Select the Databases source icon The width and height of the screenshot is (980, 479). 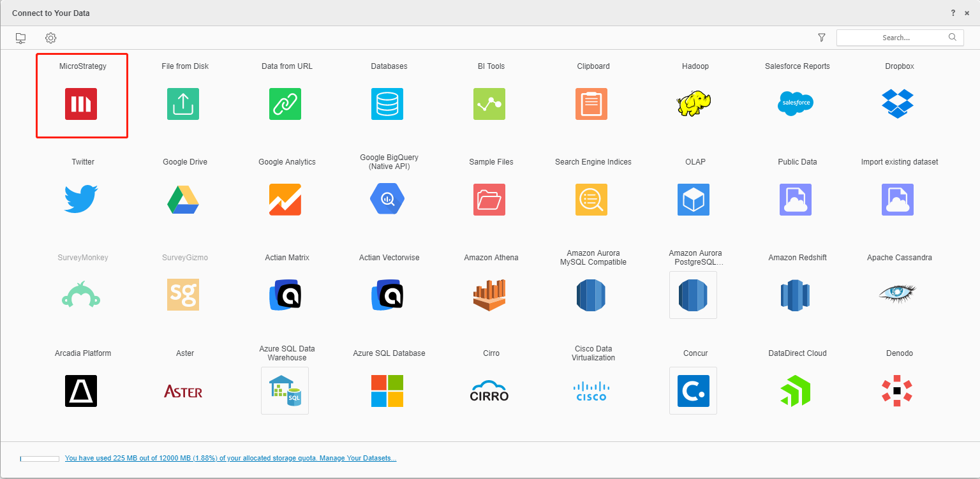(x=387, y=104)
